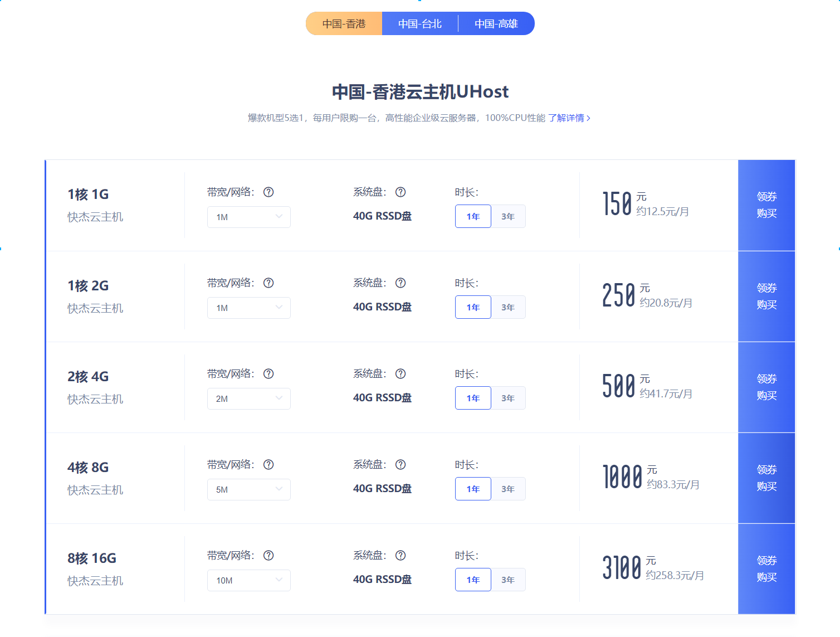Screen dimensions: 840x637
Task: Click the 3100 price figure
Action: [x=622, y=568]
